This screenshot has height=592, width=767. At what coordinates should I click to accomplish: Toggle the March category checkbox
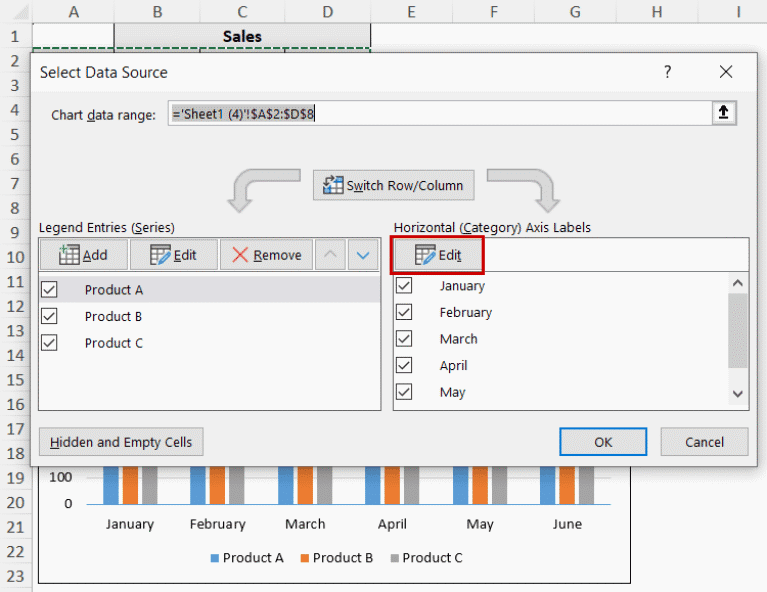pyautogui.click(x=404, y=339)
